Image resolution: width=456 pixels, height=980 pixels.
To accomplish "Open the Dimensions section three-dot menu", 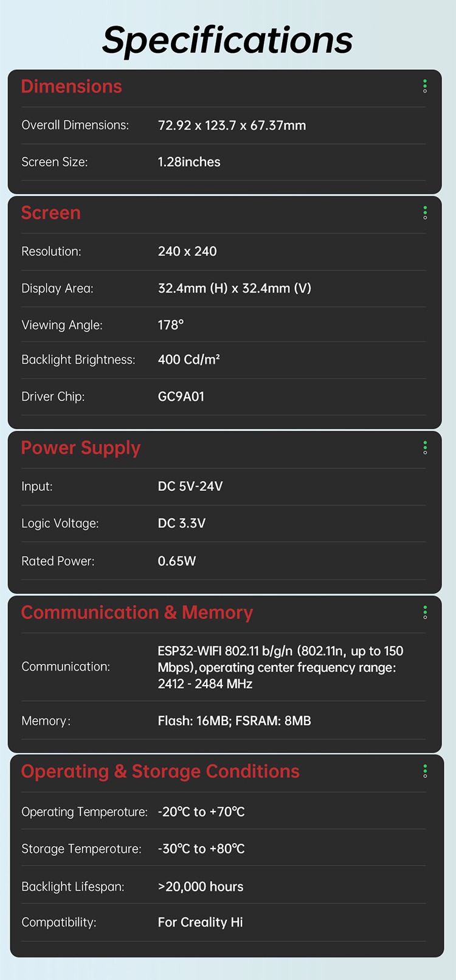I will [x=425, y=86].
